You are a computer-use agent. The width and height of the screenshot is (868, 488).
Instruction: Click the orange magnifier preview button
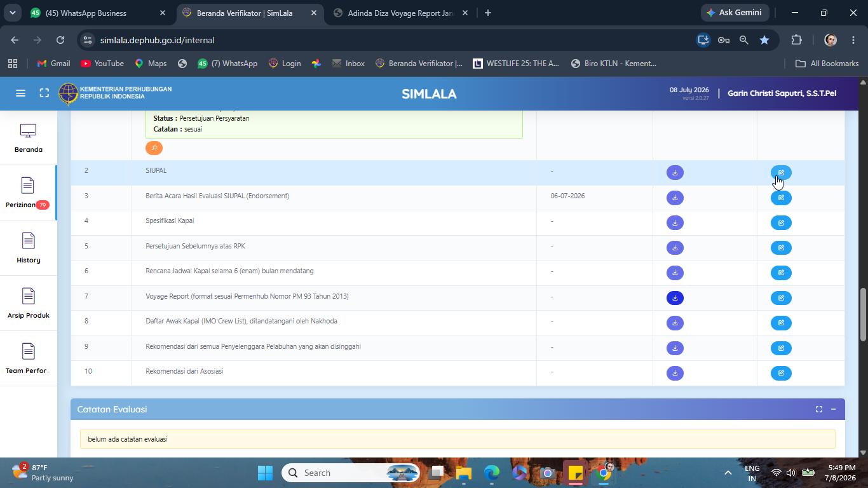154,148
